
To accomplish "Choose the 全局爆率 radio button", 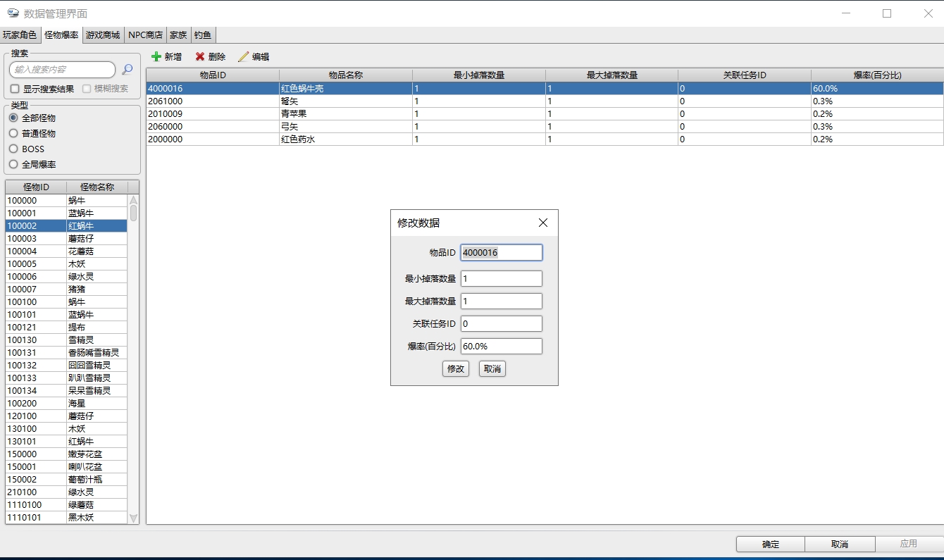I will click(x=13, y=164).
